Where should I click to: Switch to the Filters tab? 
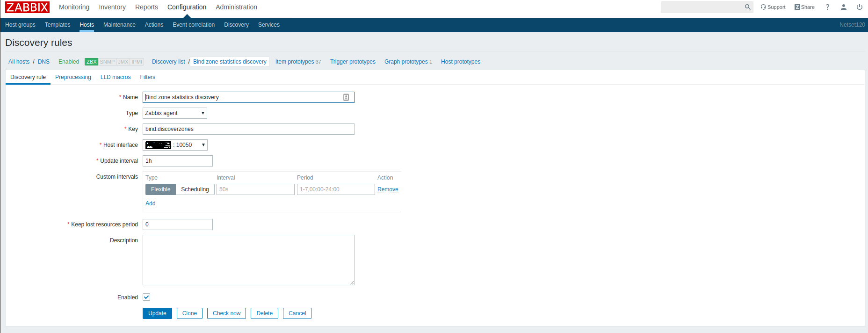[148, 77]
